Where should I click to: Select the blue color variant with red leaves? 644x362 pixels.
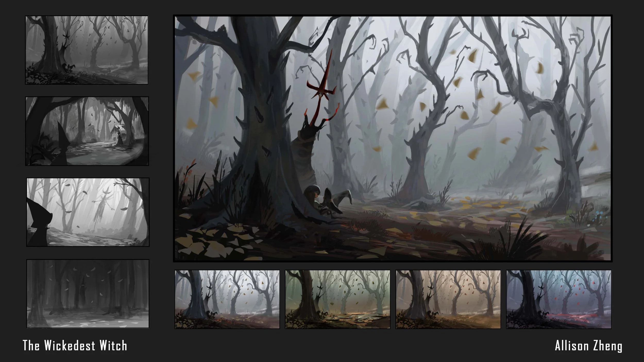click(x=558, y=299)
